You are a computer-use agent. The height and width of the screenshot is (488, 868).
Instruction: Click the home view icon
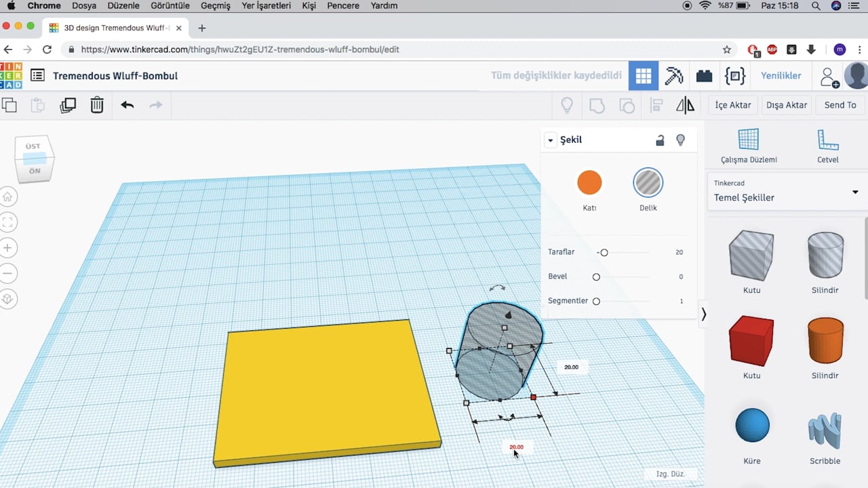pyautogui.click(x=8, y=197)
